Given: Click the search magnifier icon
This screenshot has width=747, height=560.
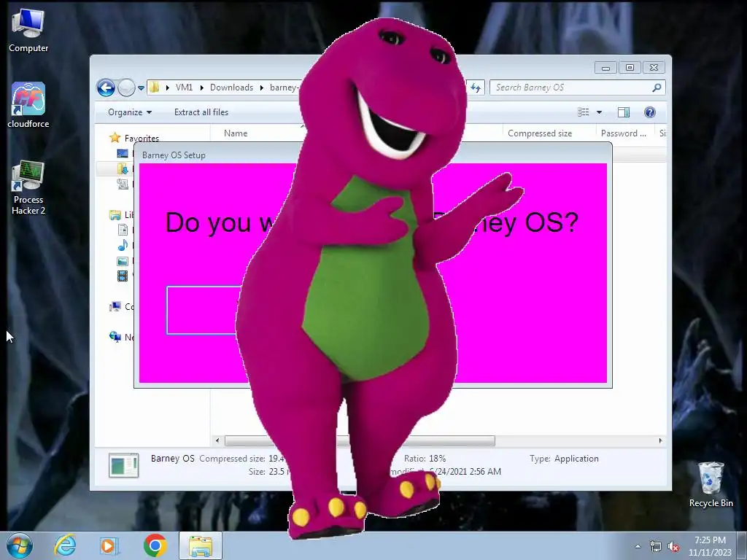Looking at the screenshot, I should [x=657, y=87].
